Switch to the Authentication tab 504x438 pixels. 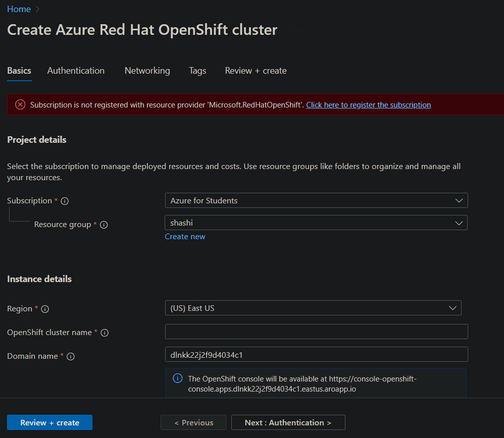[76, 71]
